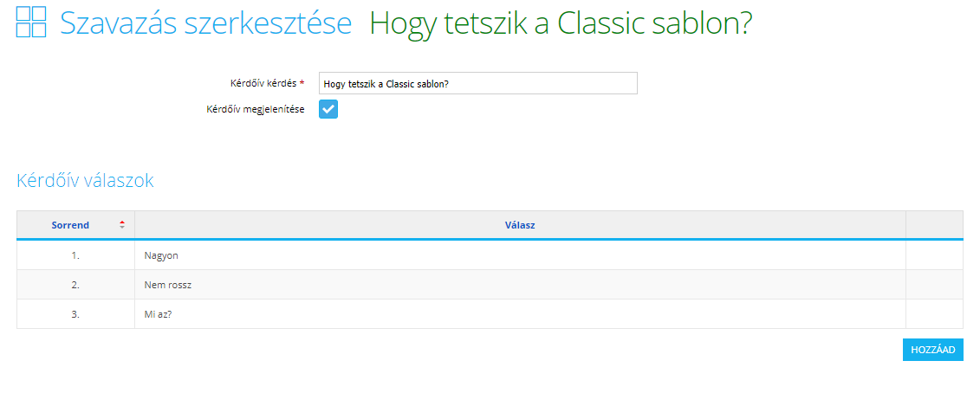This screenshot has width=980, height=393.
Task: Click the Válasz column header
Action: pyautogui.click(x=520, y=225)
